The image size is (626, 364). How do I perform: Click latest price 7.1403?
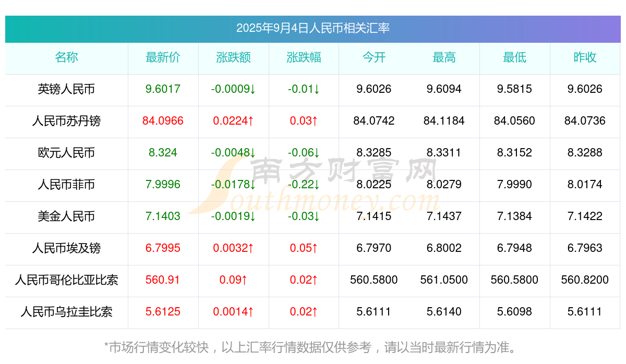click(x=163, y=216)
